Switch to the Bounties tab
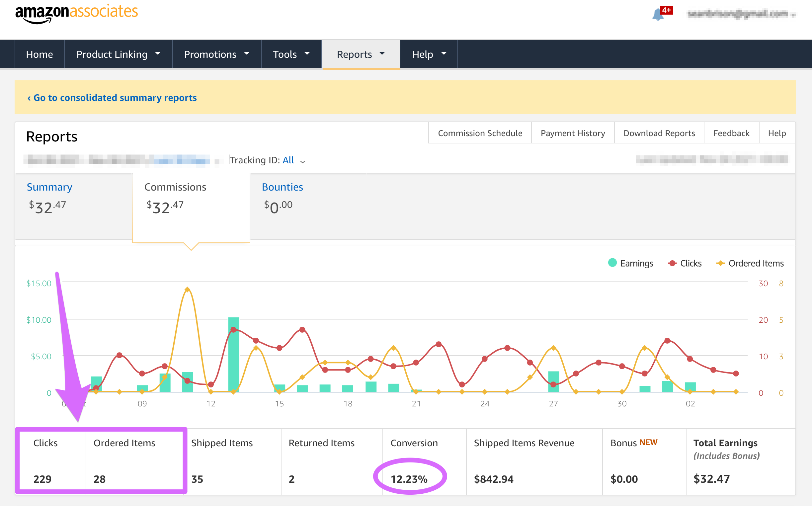Image resolution: width=812 pixels, height=506 pixels. coord(283,187)
